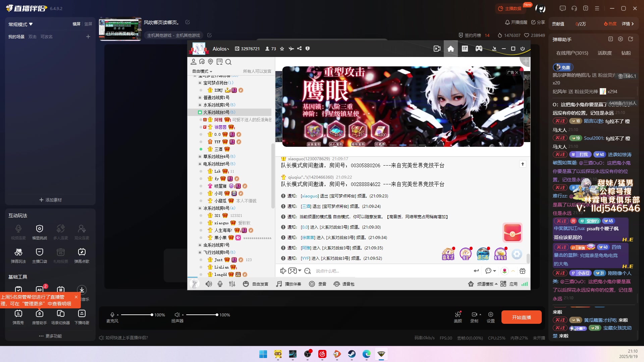Open 应用 apps menu in YY bar

point(509,284)
